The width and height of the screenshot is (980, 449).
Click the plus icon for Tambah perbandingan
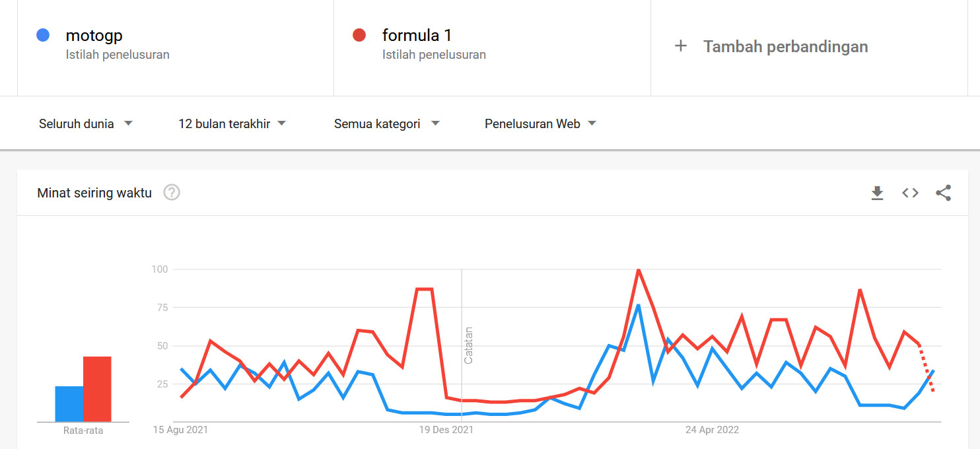pyautogui.click(x=681, y=46)
